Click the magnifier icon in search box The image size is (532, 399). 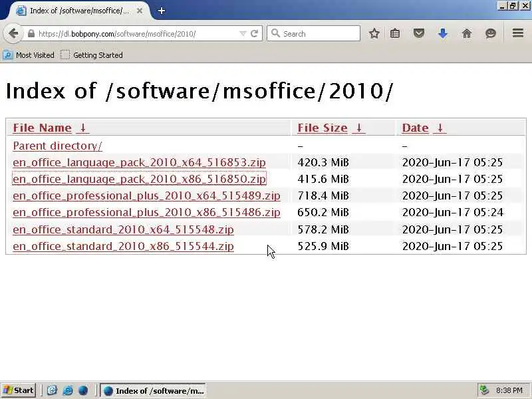pos(276,33)
